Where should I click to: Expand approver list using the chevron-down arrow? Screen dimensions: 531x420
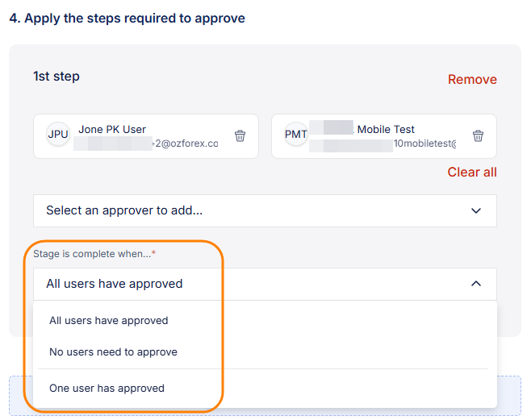point(476,210)
